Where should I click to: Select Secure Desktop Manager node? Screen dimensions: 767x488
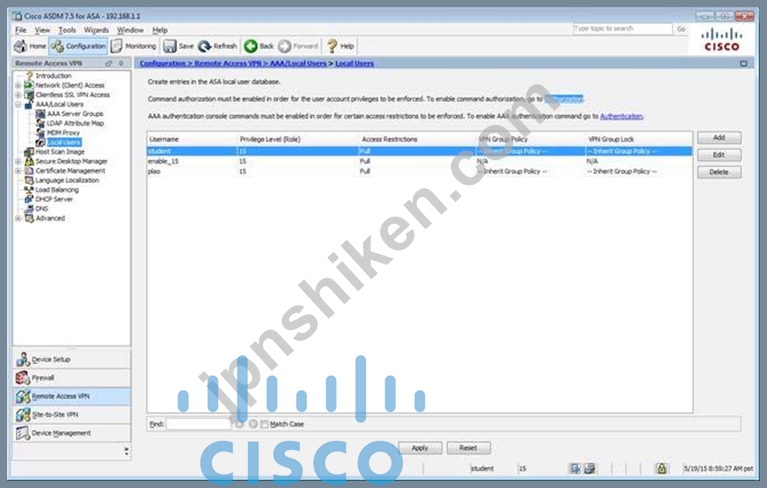click(x=71, y=161)
